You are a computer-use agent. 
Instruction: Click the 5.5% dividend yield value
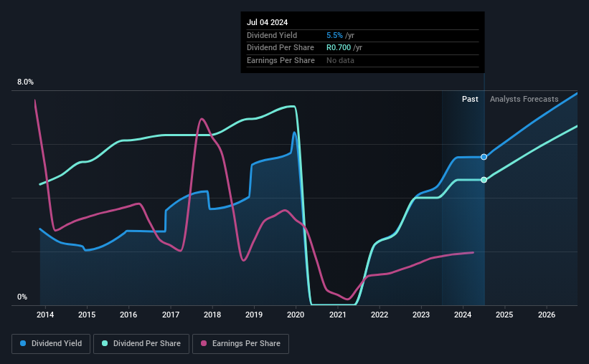pyautogui.click(x=334, y=35)
